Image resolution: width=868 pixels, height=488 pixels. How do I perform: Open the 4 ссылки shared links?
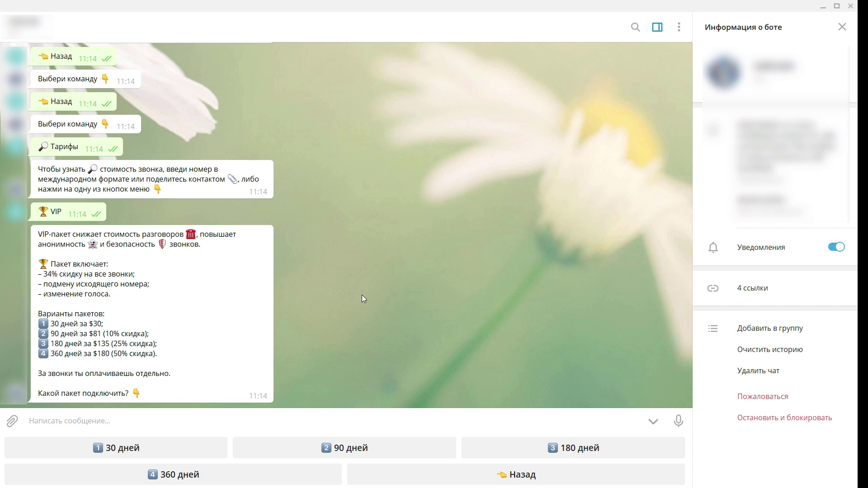tap(752, 288)
